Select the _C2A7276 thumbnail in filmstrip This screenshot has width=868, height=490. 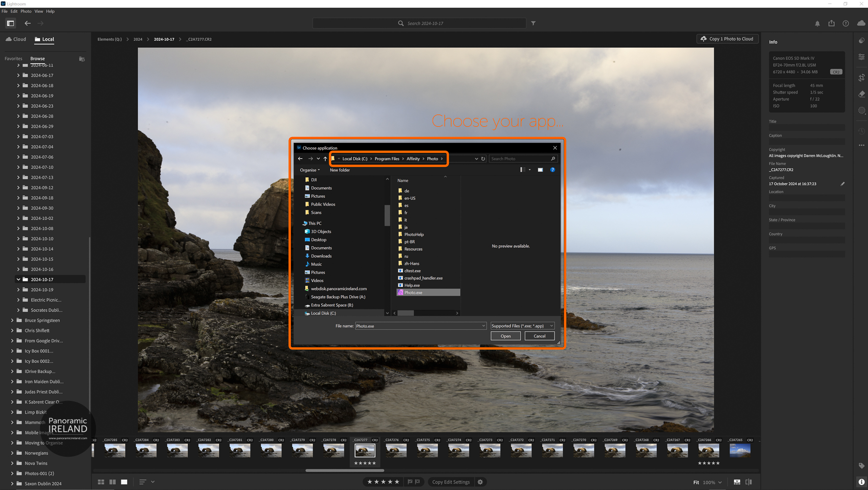click(x=396, y=450)
